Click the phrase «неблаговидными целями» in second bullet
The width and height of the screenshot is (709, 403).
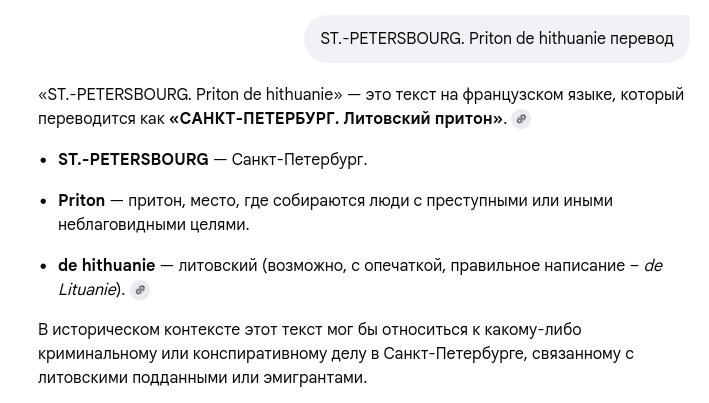click(x=154, y=224)
